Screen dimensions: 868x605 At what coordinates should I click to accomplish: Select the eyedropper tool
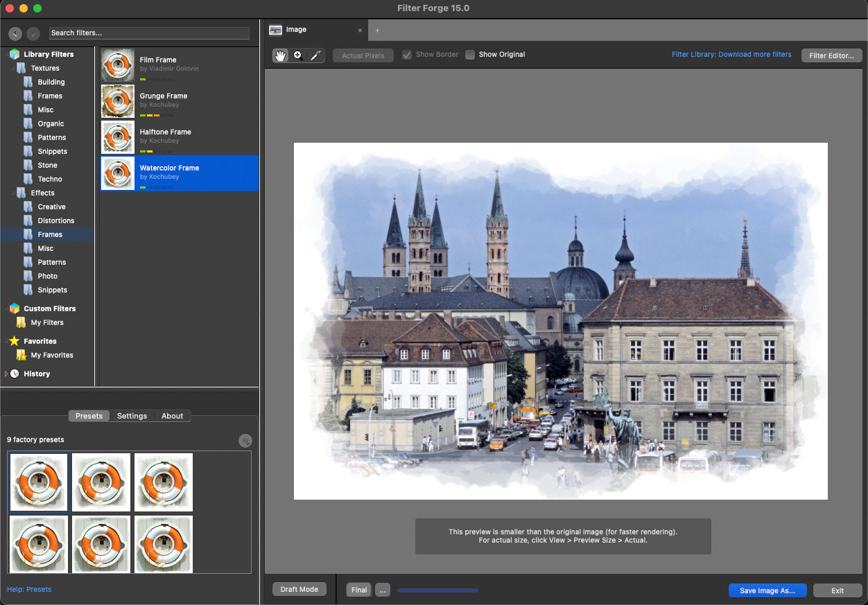tap(315, 55)
